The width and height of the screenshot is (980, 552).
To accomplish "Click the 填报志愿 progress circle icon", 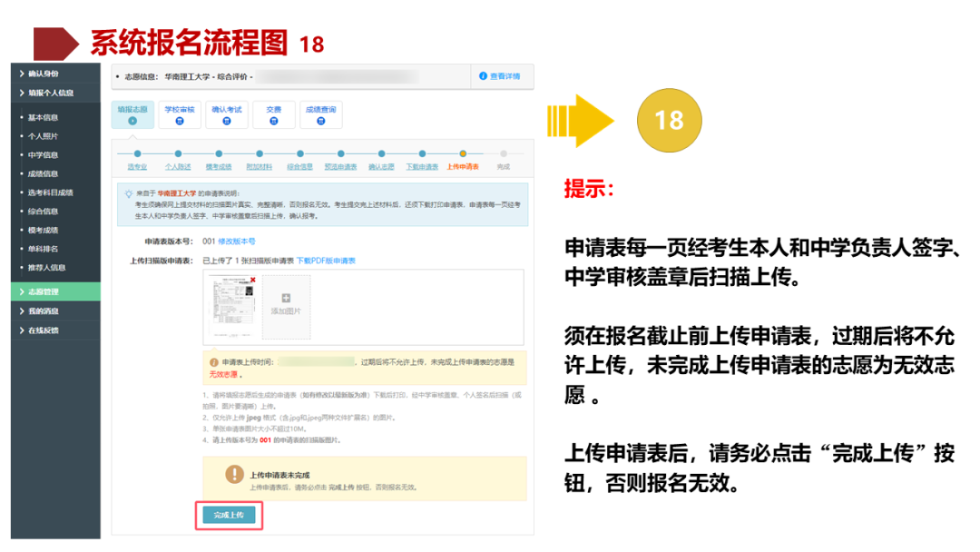I will click(x=132, y=119).
